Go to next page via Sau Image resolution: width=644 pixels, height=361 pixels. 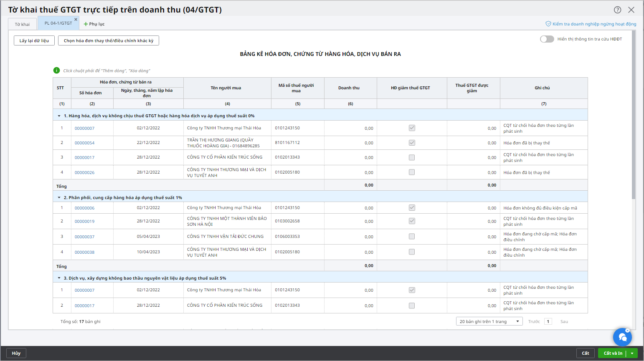pos(564,322)
